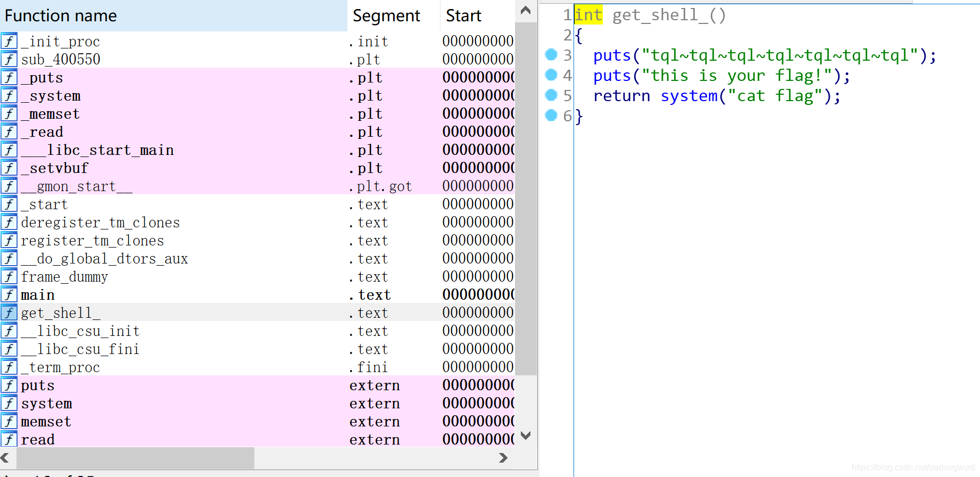Select the sub_400550 function name
The height and width of the screenshot is (477, 980).
pyautogui.click(x=61, y=59)
